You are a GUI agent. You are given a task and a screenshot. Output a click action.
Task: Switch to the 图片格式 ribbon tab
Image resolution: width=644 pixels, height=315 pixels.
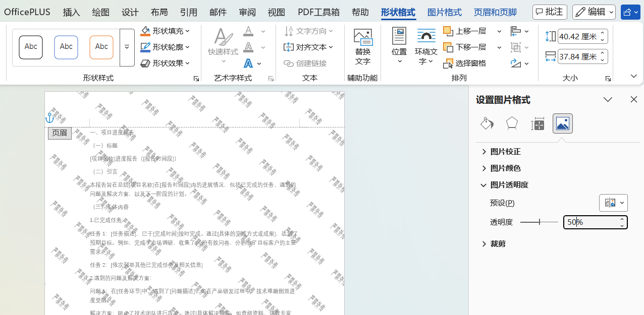point(444,12)
